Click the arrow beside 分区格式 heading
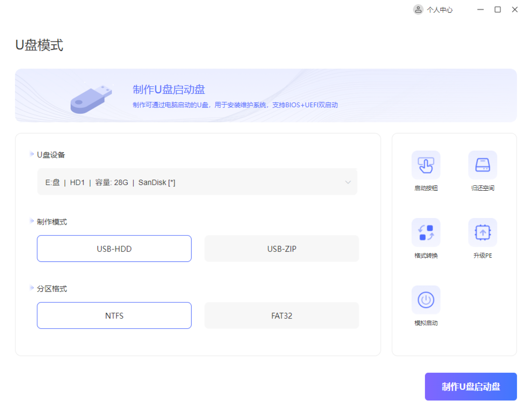 [x=31, y=288]
